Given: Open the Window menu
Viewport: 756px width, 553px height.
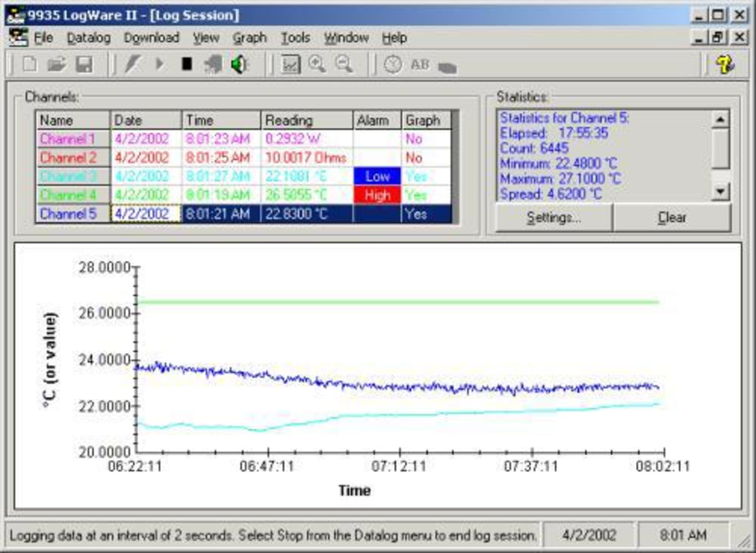Looking at the screenshot, I should tap(346, 38).
